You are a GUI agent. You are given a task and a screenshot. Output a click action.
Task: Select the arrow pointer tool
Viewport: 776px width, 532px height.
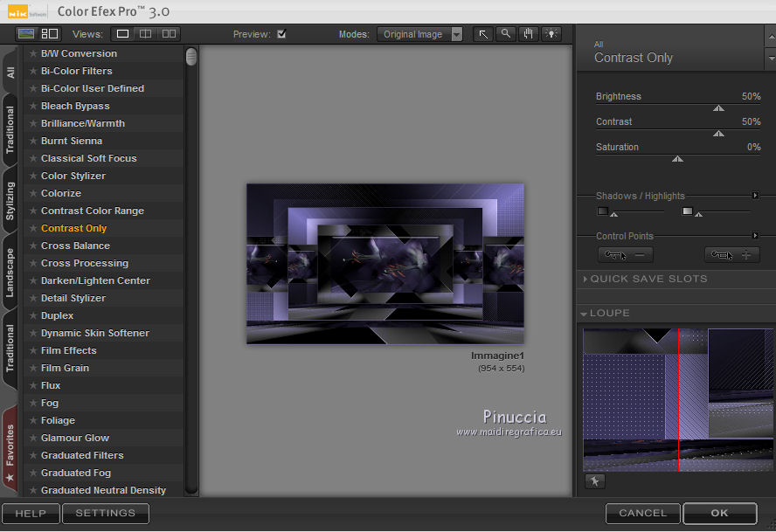(x=483, y=34)
